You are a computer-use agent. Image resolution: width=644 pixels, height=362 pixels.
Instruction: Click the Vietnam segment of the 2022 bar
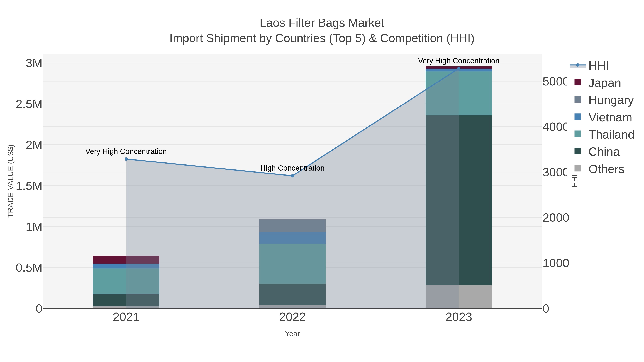point(292,238)
